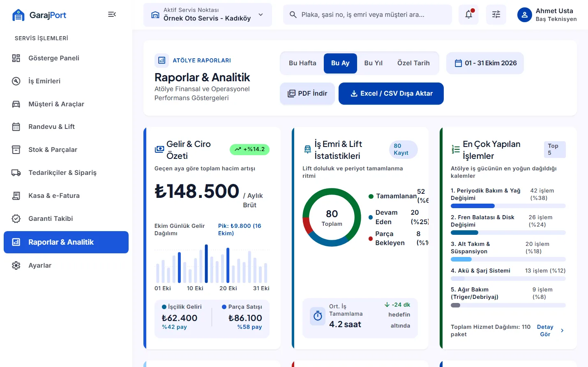Expand Detay Gör chevron arrow
This screenshot has width=588, height=367.
pos(562,330)
